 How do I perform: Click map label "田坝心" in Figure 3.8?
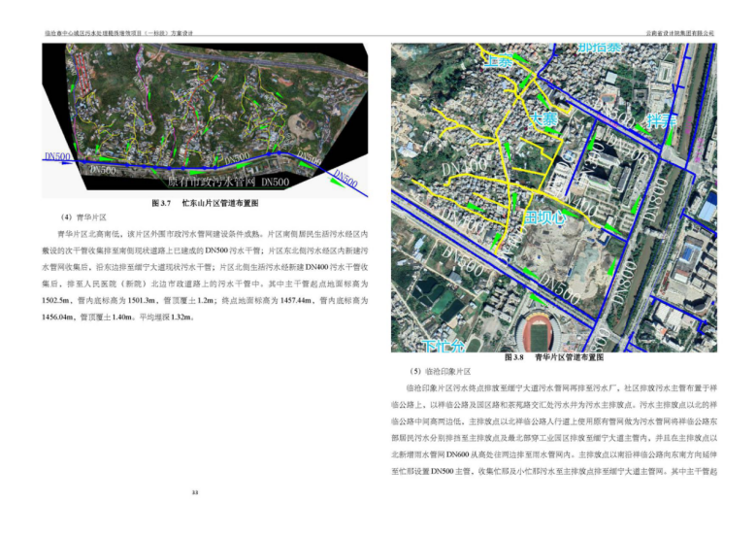545,217
